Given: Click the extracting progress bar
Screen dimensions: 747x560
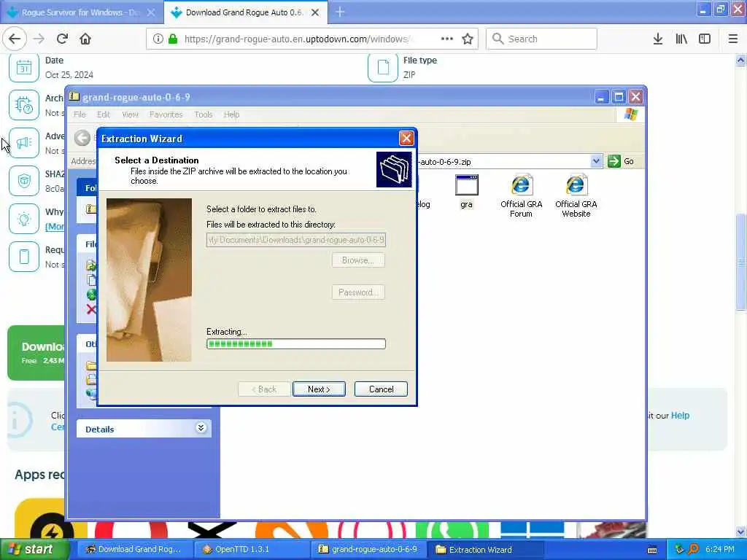Looking at the screenshot, I should [296, 344].
